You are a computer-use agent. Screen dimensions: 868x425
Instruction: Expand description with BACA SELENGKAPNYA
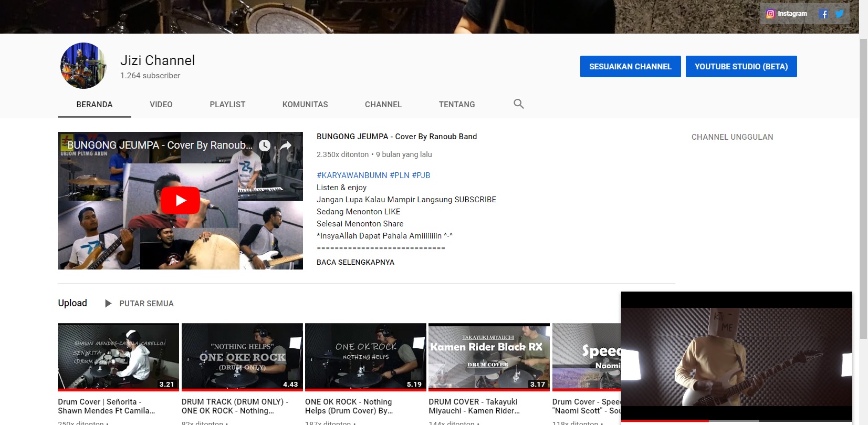(355, 262)
